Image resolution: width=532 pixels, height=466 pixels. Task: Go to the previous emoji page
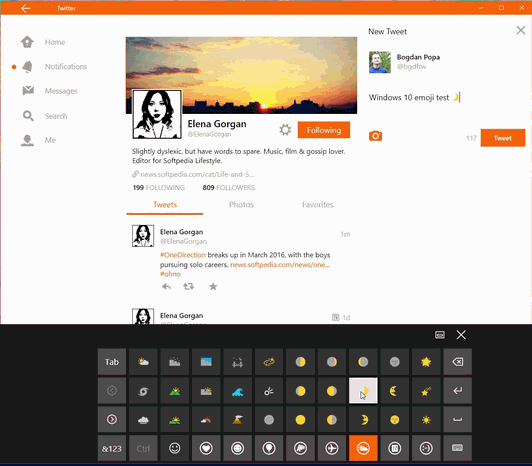coord(112,391)
